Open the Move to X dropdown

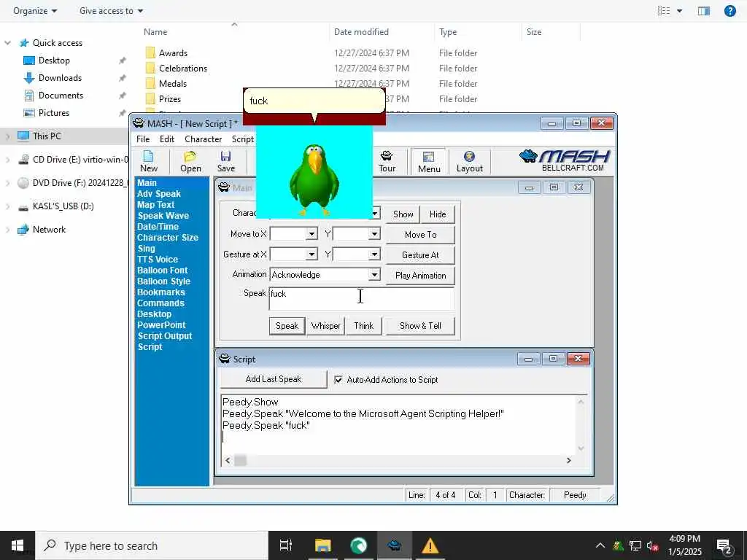tap(311, 234)
